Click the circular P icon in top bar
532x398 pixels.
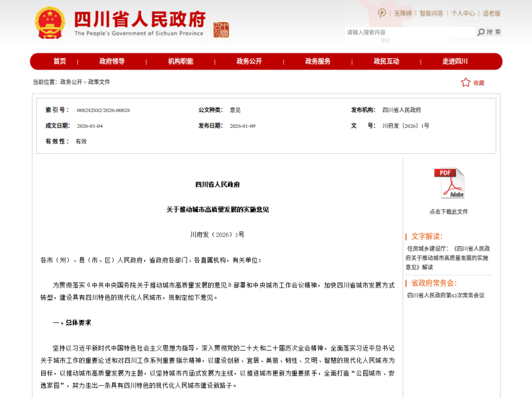382,13
